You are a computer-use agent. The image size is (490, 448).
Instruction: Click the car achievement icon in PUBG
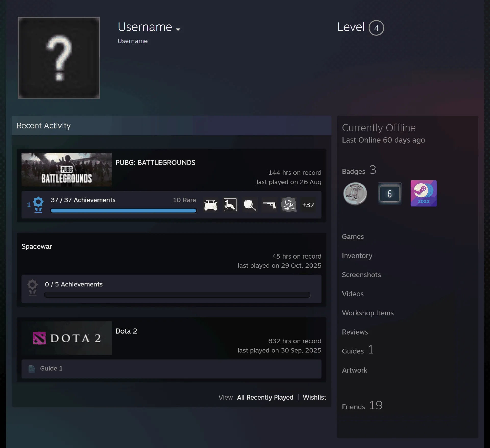coord(211,205)
